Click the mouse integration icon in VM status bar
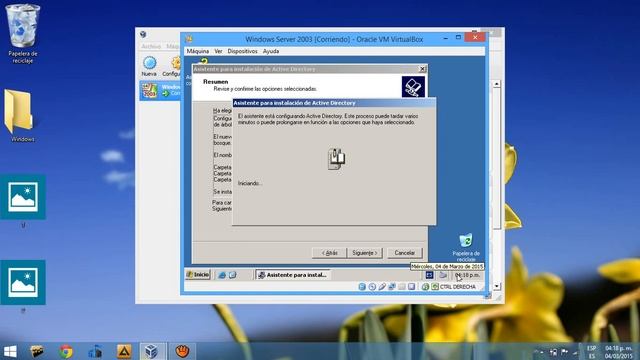The image size is (640, 360). coord(425,287)
